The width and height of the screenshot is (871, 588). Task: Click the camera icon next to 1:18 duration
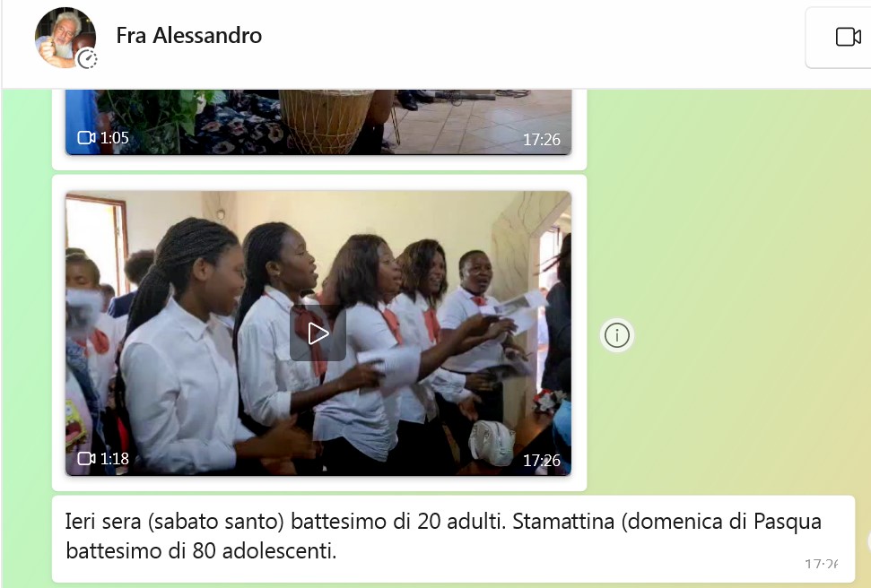86,459
